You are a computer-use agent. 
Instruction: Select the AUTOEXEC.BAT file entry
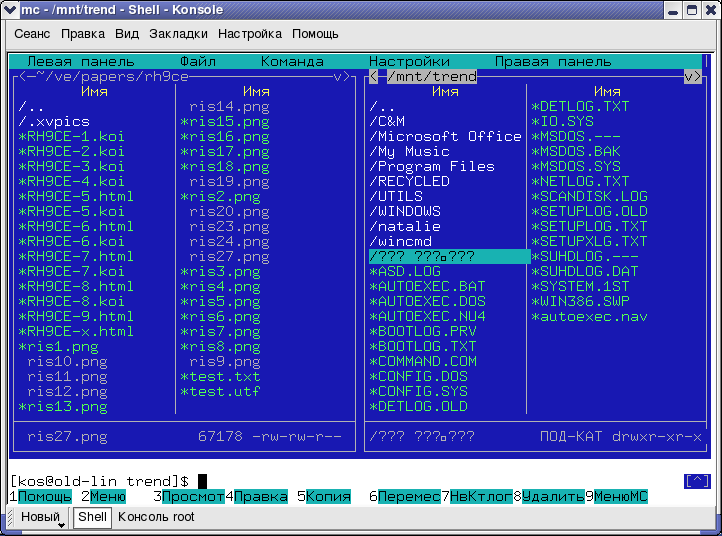pyautogui.click(x=427, y=286)
